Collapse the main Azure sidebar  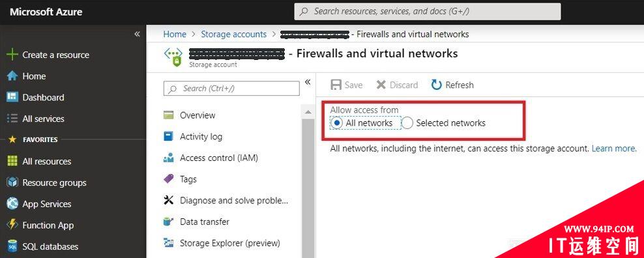(137, 34)
